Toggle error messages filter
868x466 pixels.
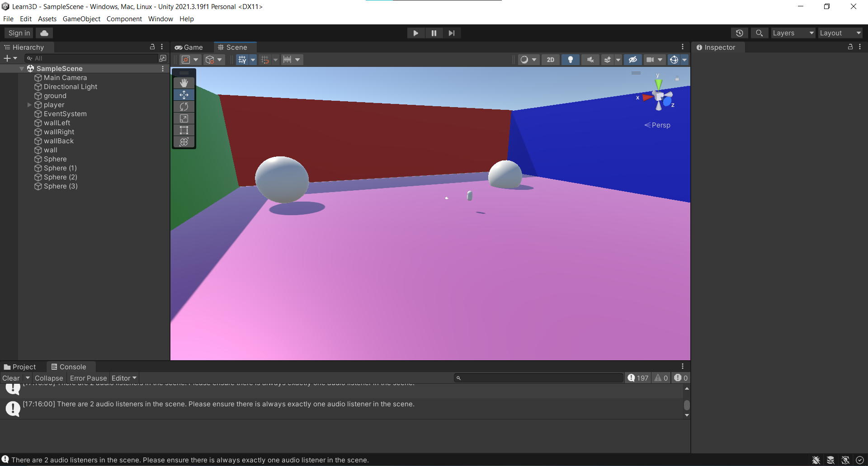(681, 378)
